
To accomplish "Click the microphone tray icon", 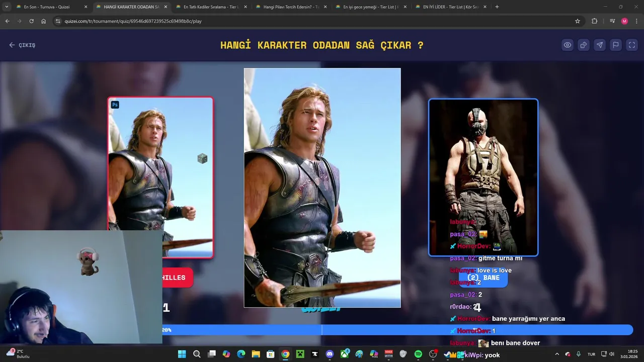I will tap(579, 354).
